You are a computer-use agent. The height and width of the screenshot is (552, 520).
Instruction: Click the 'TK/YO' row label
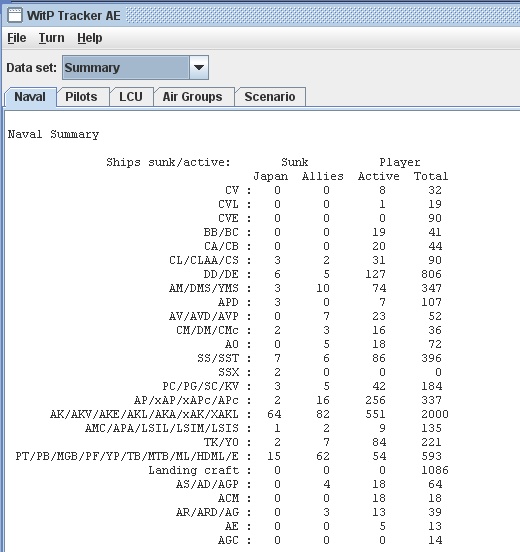click(221, 442)
